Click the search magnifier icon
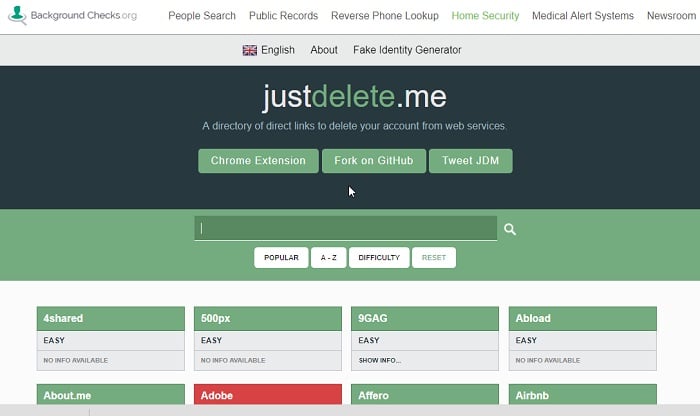This screenshot has height=416, width=700. 510,229
